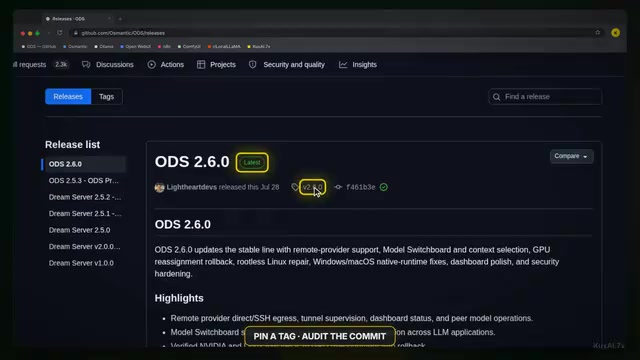Open the Security and quality shield icon
The image size is (640, 360).
click(253, 64)
